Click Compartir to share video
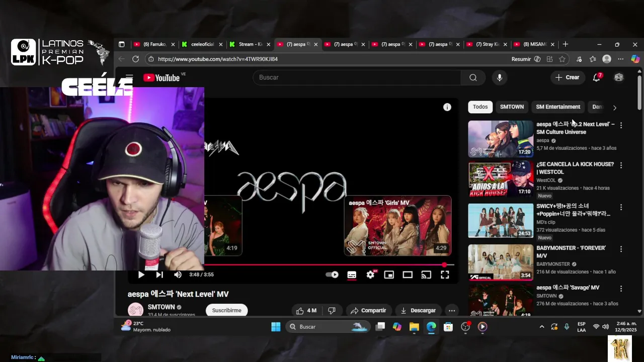This screenshot has height=362, width=644. (x=368, y=310)
